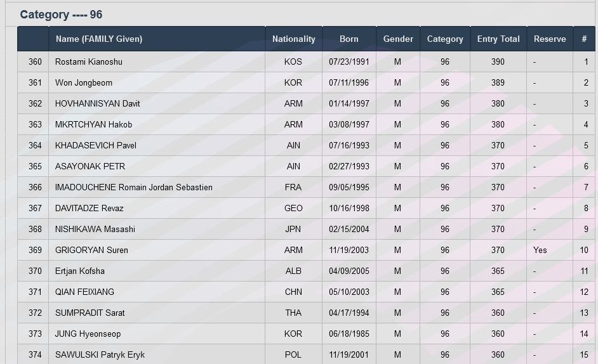Image resolution: width=598 pixels, height=364 pixels.
Task: Select NISHIKAWA Masashi's JPN nationality cell
Action: pyautogui.click(x=293, y=230)
